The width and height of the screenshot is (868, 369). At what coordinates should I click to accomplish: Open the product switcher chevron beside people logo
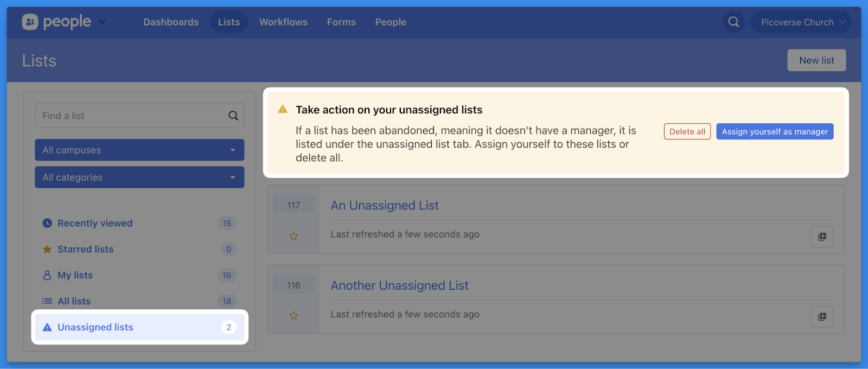(x=103, y=22)
